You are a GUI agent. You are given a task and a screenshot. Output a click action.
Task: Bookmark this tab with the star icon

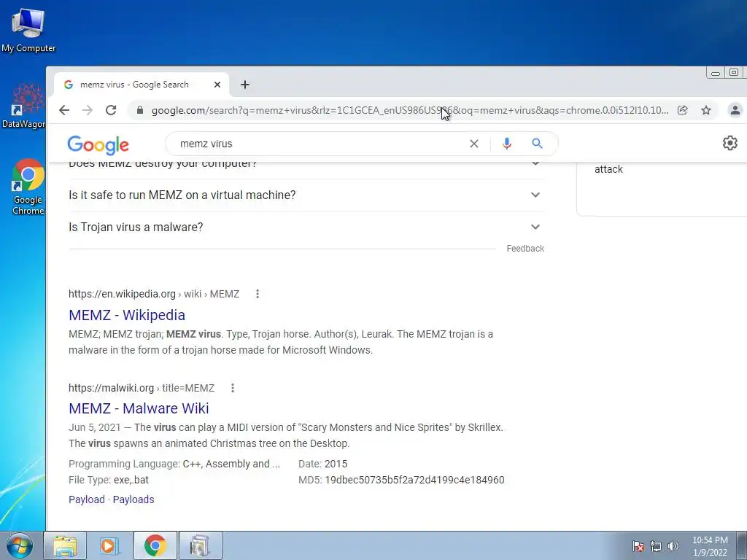coord(706,111)
